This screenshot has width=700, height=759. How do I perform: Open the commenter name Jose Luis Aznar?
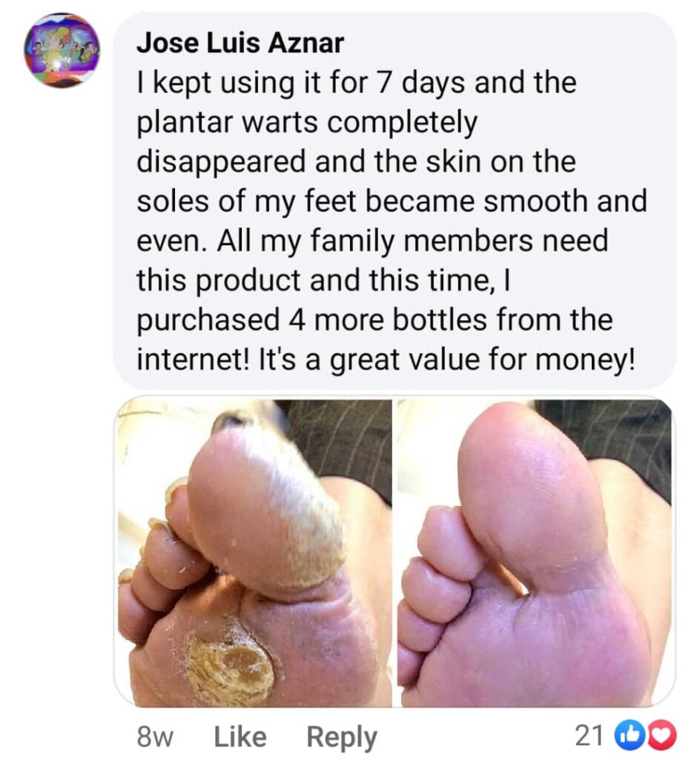pos(240,42)
